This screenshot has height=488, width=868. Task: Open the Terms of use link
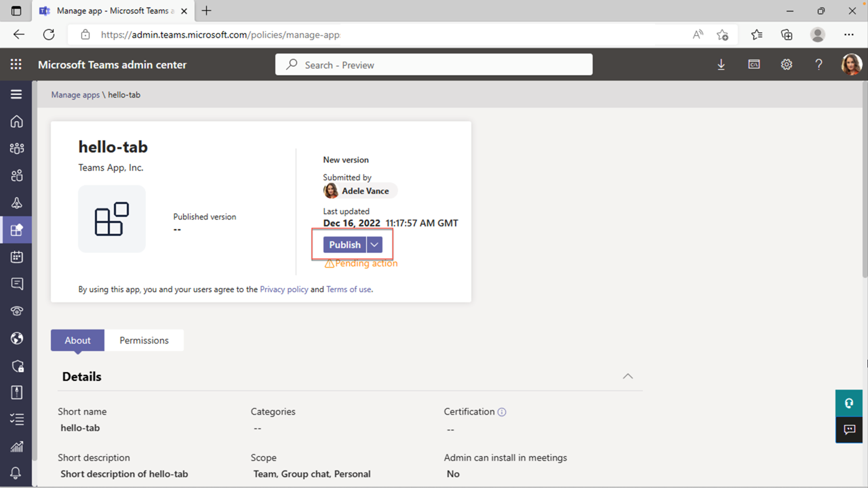(x=349, y=289)
